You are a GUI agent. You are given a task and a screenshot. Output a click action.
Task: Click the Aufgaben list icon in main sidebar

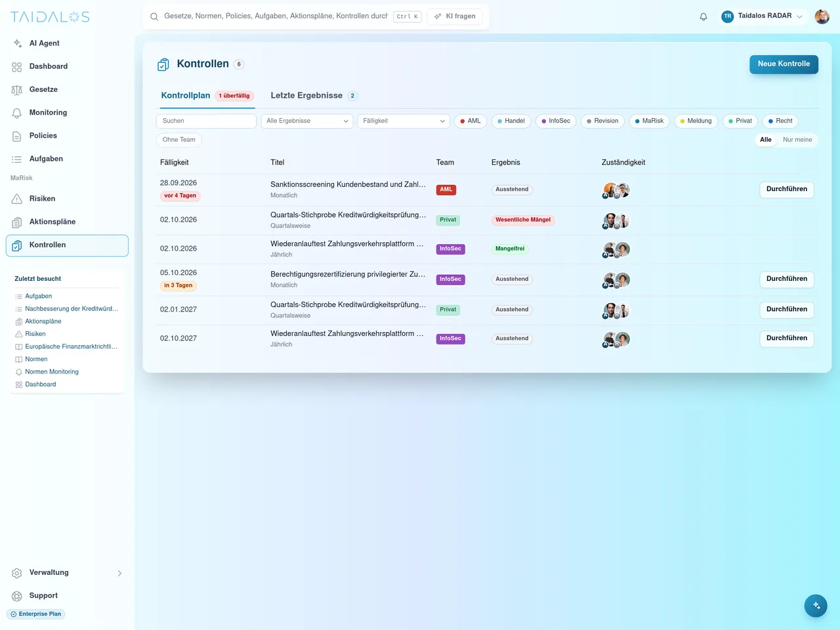(x=17, y=159)
